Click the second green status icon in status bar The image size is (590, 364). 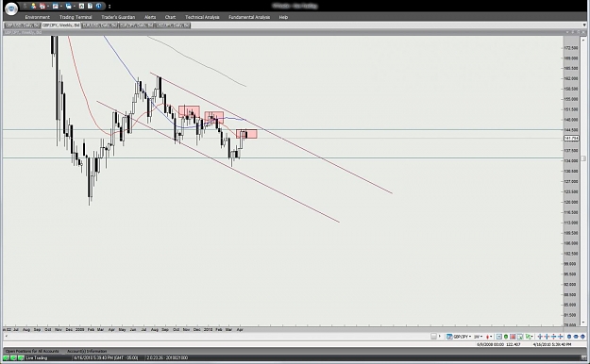[14, 358]
